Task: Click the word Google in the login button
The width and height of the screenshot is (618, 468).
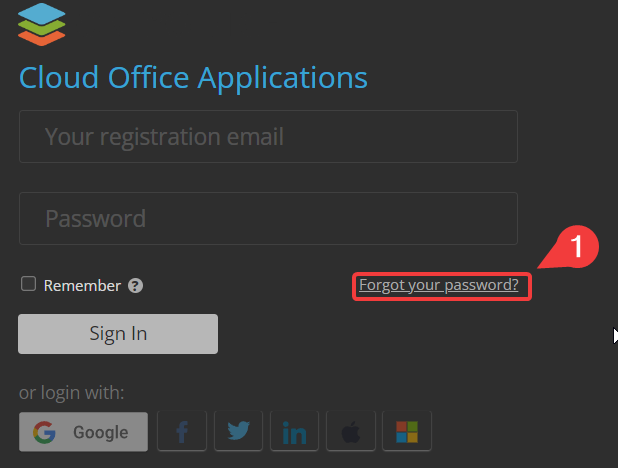Action: 101,432
